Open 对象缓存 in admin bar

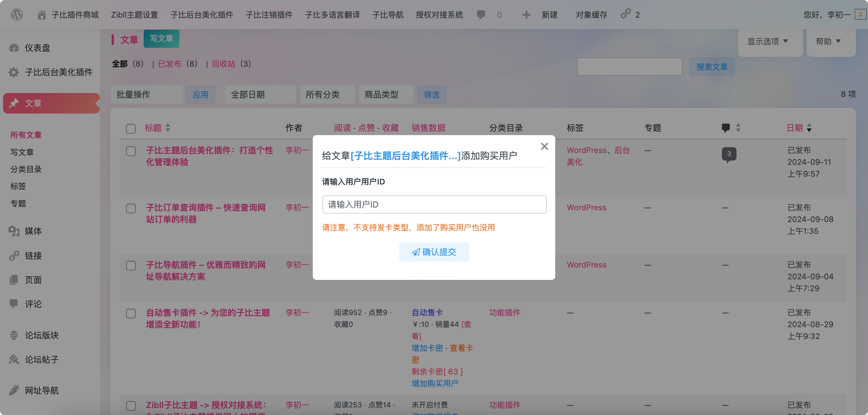pyautogui.click(x=591, y=15)
